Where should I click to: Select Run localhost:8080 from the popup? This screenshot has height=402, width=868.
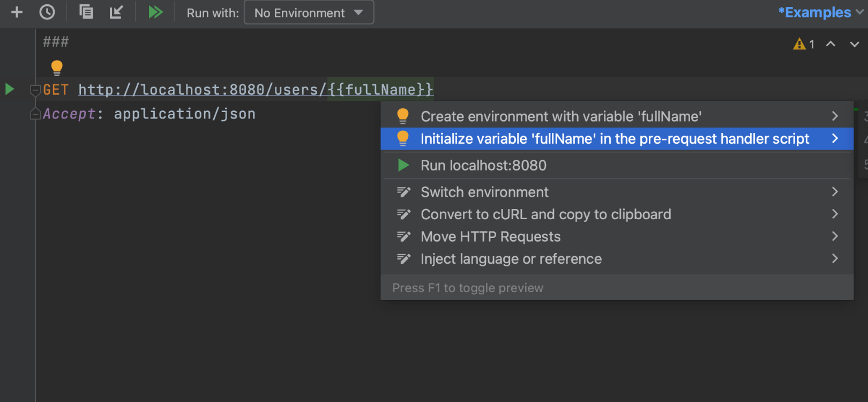click(483, 166)
